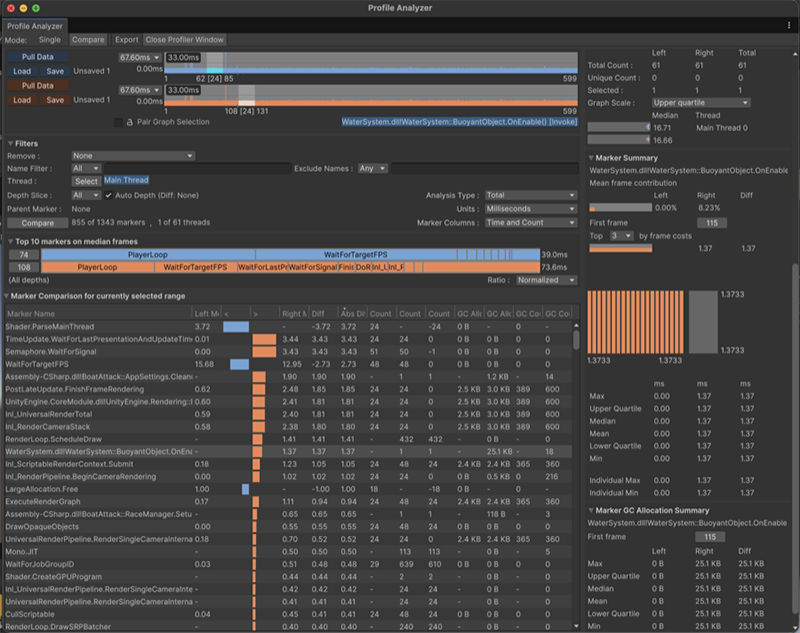The image size is (800, 633).
Task: Load data into the orange right dataset
Action: [22, 100]
